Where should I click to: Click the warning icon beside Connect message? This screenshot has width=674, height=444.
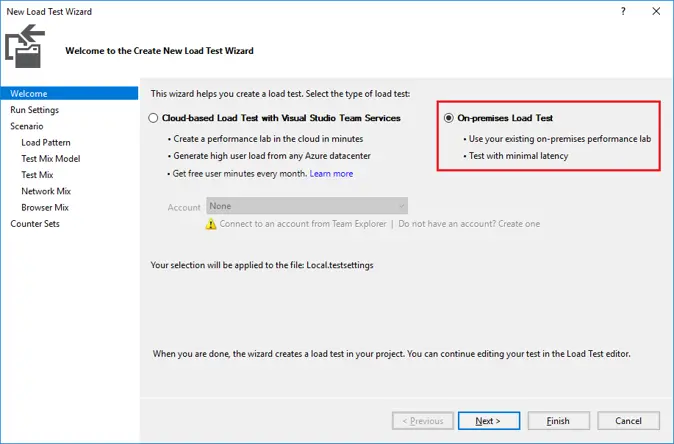211,224
